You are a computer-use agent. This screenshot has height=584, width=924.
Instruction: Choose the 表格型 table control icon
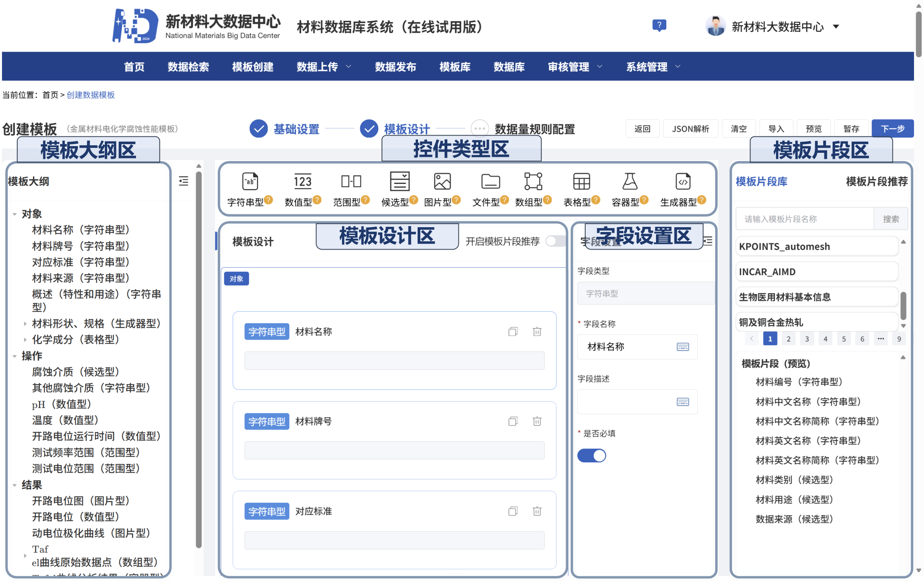(581, 182)
